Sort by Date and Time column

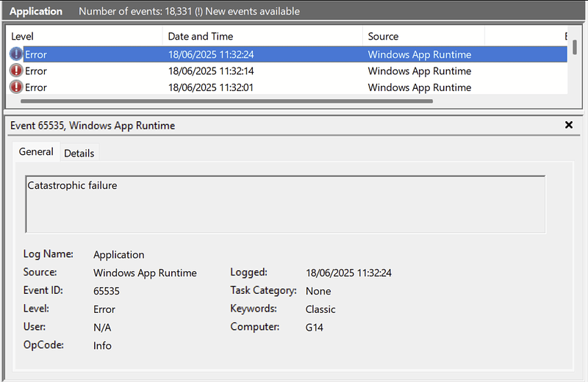263,36
